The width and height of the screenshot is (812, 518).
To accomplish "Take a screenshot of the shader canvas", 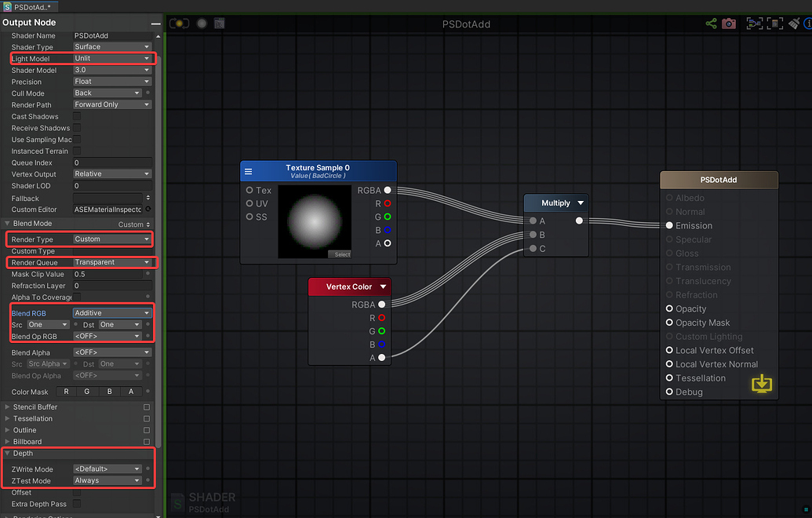I will [x=729, y=24].
